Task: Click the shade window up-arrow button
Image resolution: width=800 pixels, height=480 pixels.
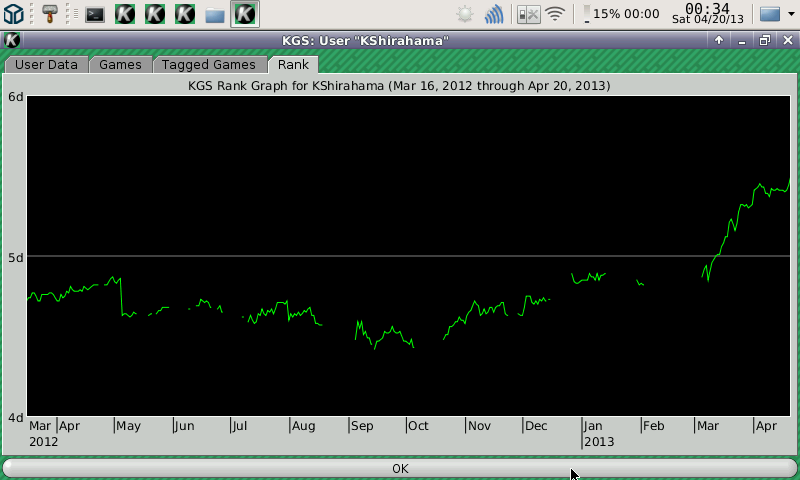Action: point(719,40)
